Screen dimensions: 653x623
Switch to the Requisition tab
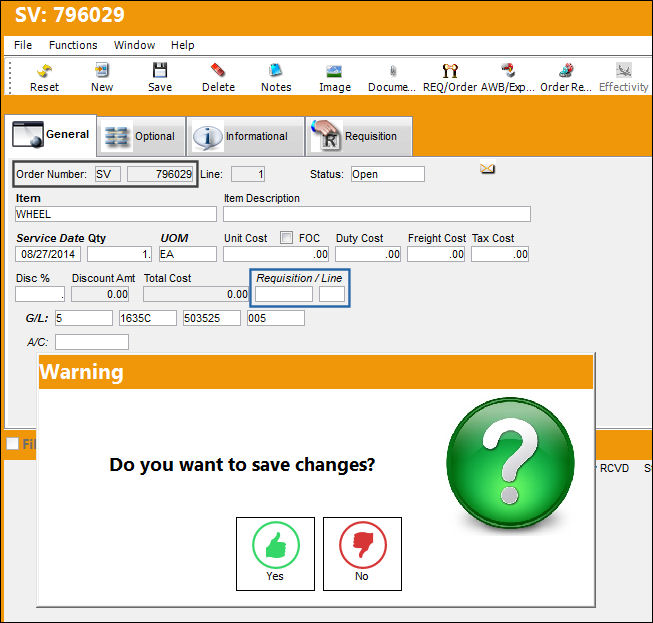click(x=359, y=136)
